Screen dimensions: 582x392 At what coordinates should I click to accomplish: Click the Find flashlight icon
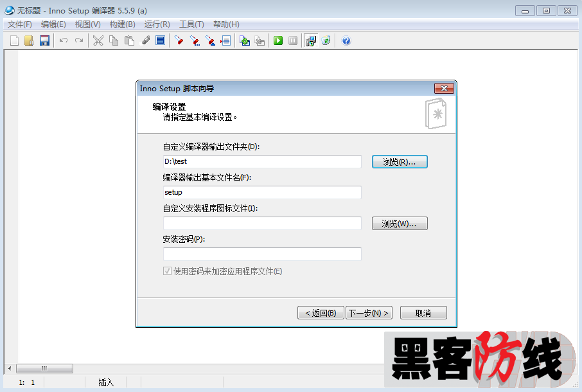(x=179, y=40)
